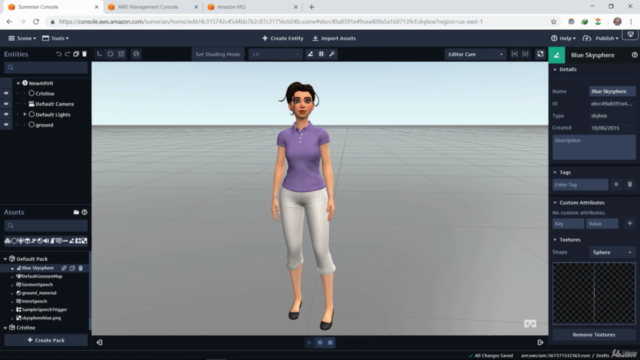Collapse the Custom Attributes section
The image size is (640, 360).
pyautogui.click(x=555, y=202)
